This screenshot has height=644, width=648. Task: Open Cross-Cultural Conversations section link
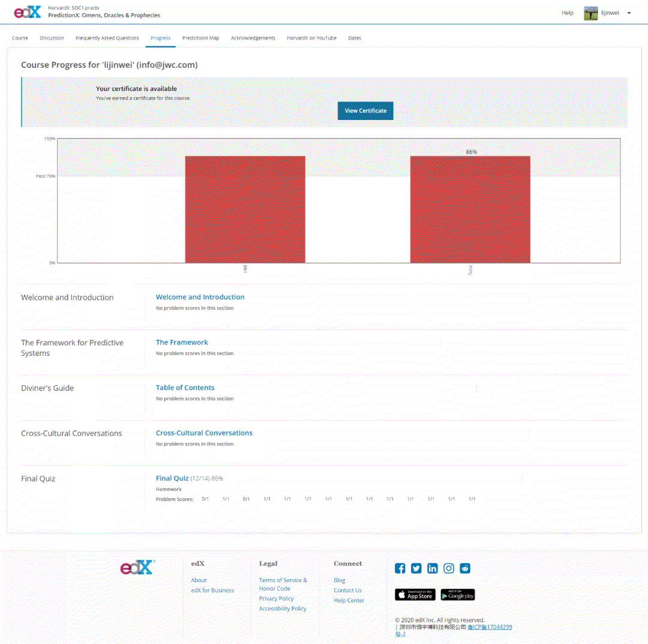[204, 433]
